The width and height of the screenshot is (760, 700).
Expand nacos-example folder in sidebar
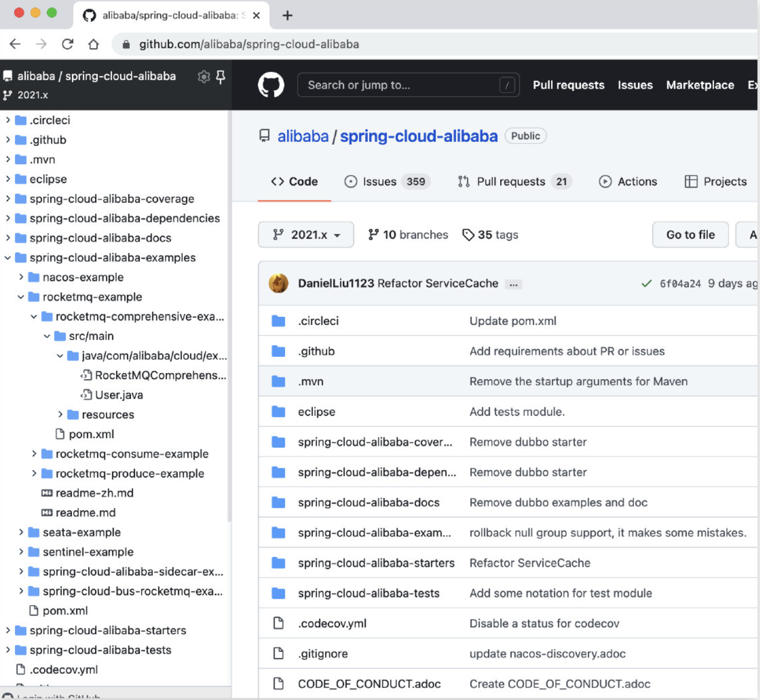(21, 277)
